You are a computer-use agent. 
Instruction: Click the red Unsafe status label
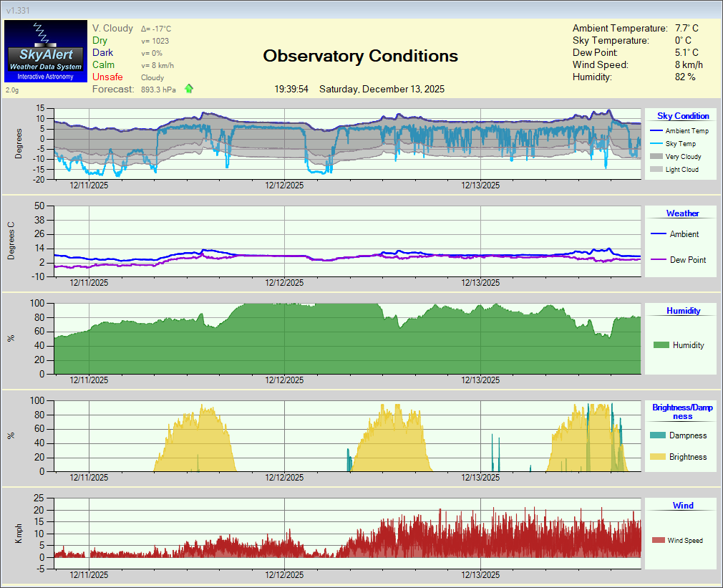107,77
